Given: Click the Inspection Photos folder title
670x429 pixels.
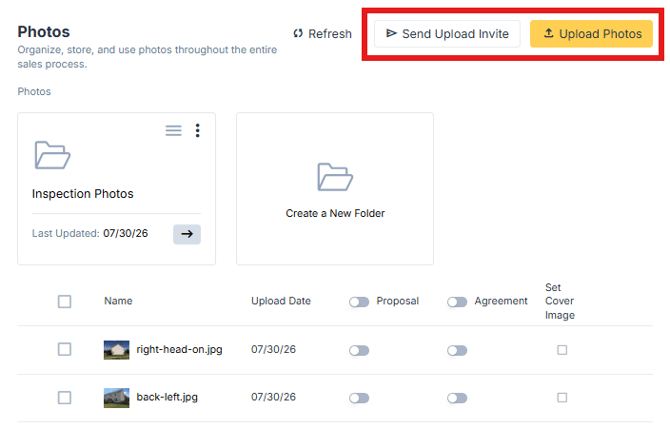Looking at the screenshot, I should (82, 194).
